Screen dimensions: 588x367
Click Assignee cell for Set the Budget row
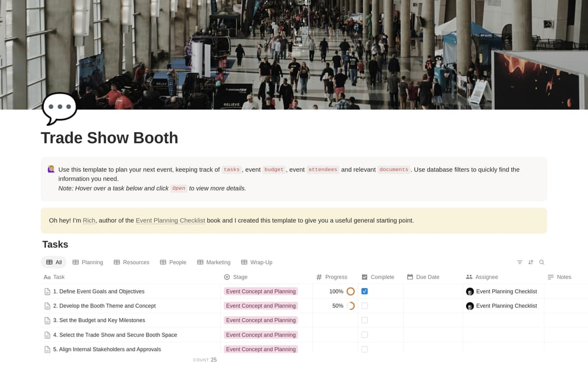click(503, 320)
